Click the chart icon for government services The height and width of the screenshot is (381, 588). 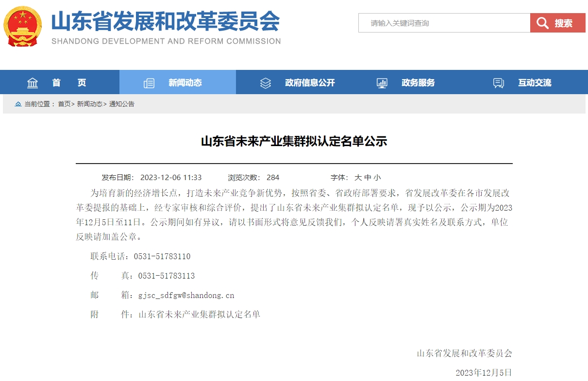coord(382,83)
